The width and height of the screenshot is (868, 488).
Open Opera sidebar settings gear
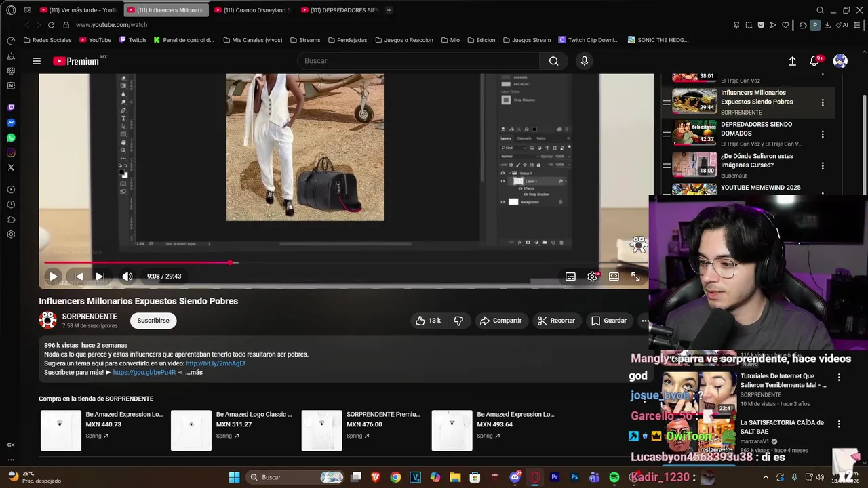click(11, 235)
